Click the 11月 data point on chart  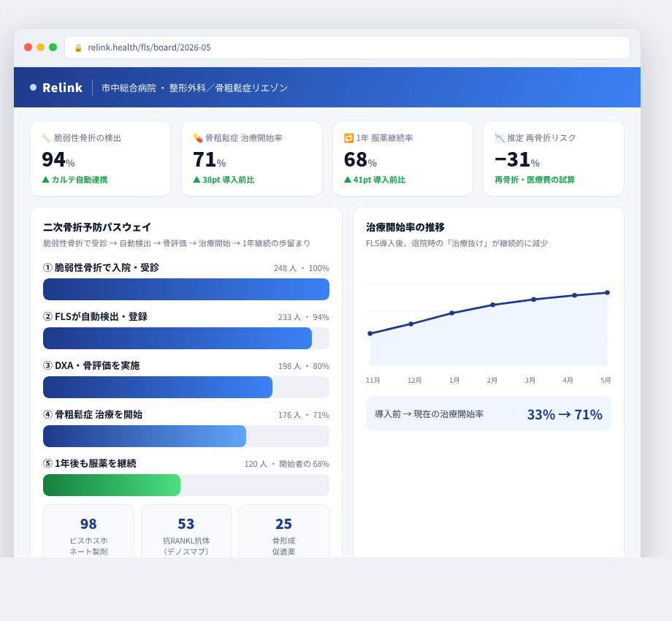coord(370,333)
